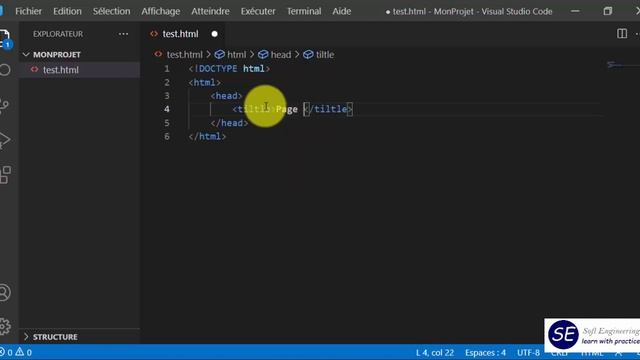Open the Affichage menu
The width and height of the screenshot is (640, 360).
click(x=160, y=11)
